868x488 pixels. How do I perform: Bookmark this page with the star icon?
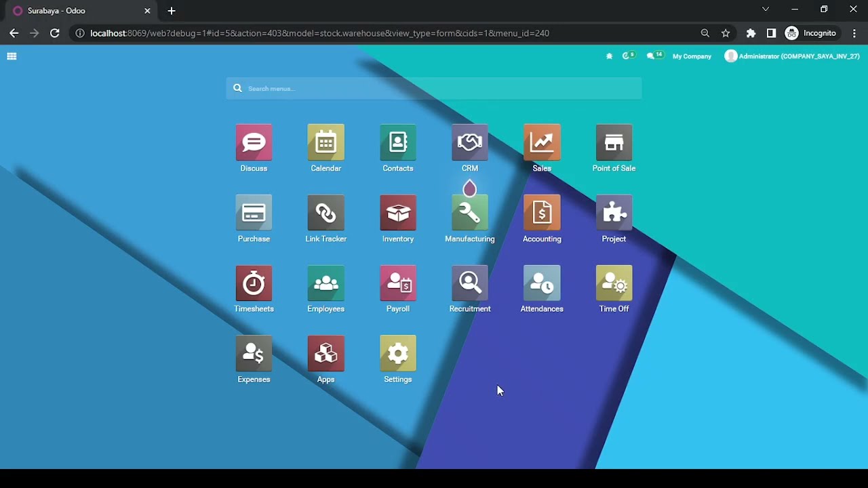[726, 33]
